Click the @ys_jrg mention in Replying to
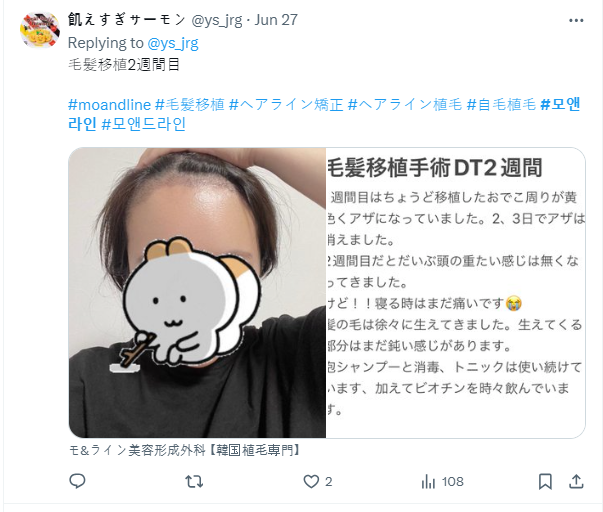 click(173, 43)
